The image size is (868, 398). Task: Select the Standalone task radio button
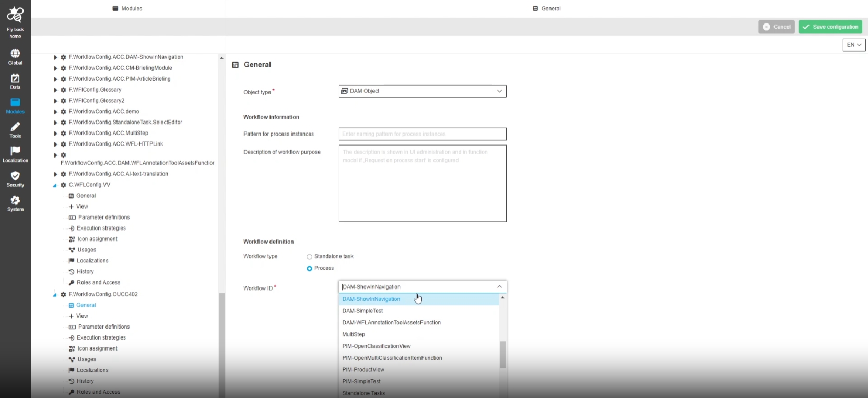coord(309,257)
